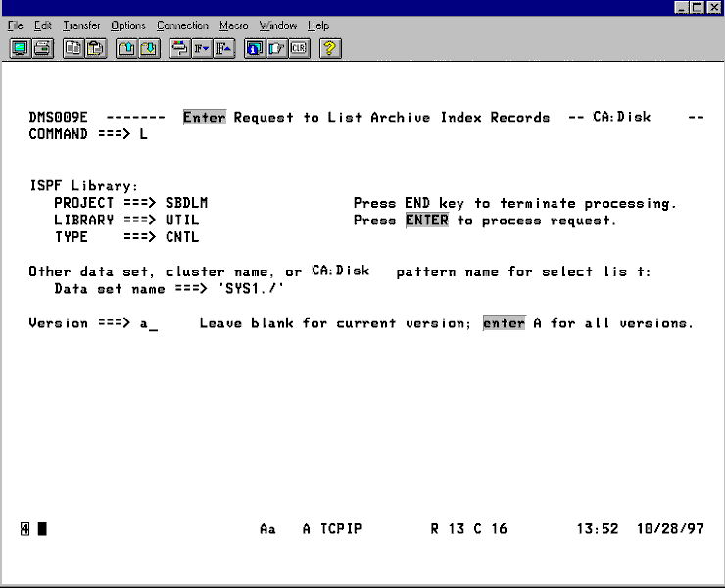Click the ISPF Library: heading text
725x588 pixels.
(x=83, y=186)
